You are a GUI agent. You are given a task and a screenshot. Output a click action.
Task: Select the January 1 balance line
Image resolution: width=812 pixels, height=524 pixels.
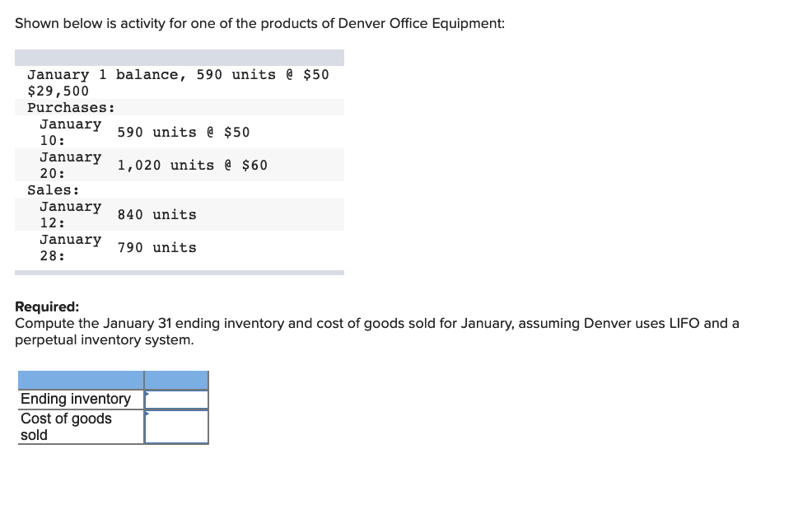coord(178,74)
